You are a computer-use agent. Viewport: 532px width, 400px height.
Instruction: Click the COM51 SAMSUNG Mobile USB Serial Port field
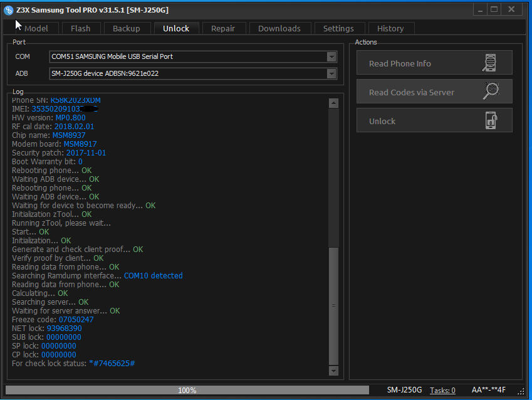193,56
